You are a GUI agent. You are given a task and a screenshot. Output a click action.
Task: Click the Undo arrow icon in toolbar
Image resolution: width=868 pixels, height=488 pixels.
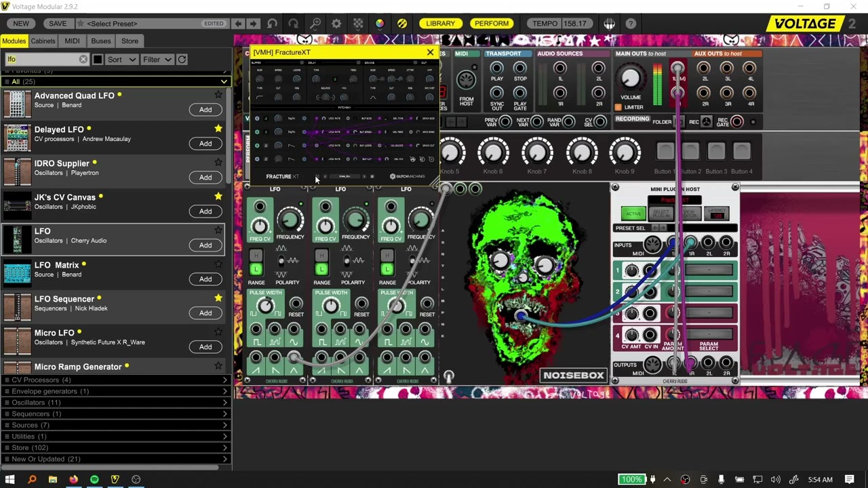click(272, 24)
